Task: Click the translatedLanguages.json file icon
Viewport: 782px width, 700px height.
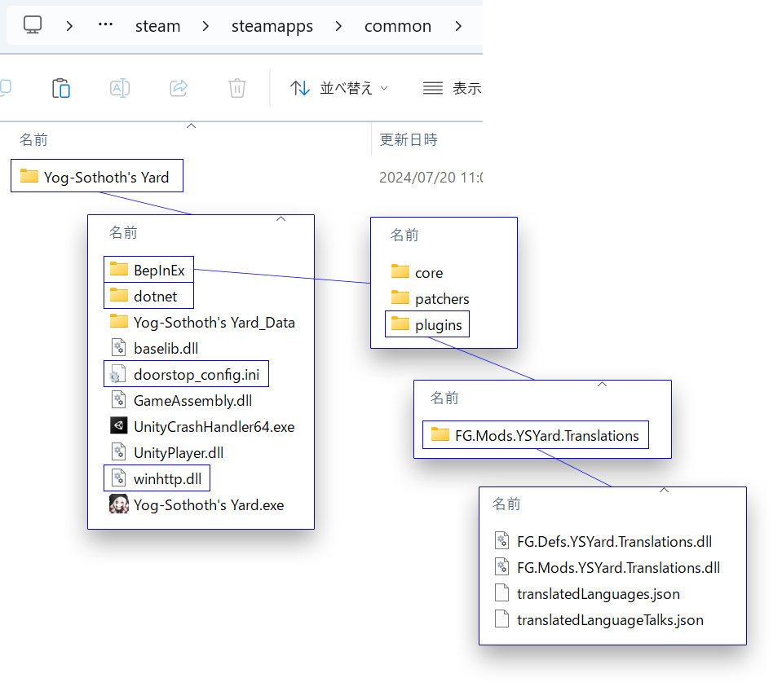Action: (x=501, y=592)
